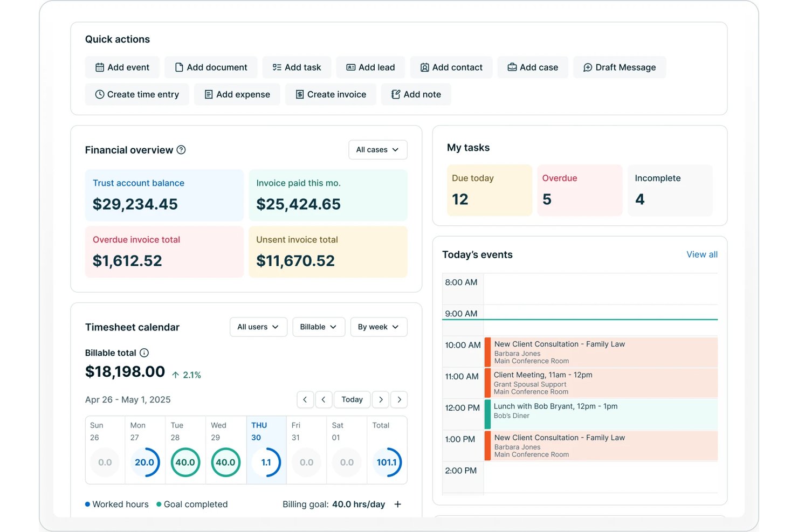The height and width of the screenshot is (532, 798).
Task: Click the Add event calendar icon
Action: 100,67
